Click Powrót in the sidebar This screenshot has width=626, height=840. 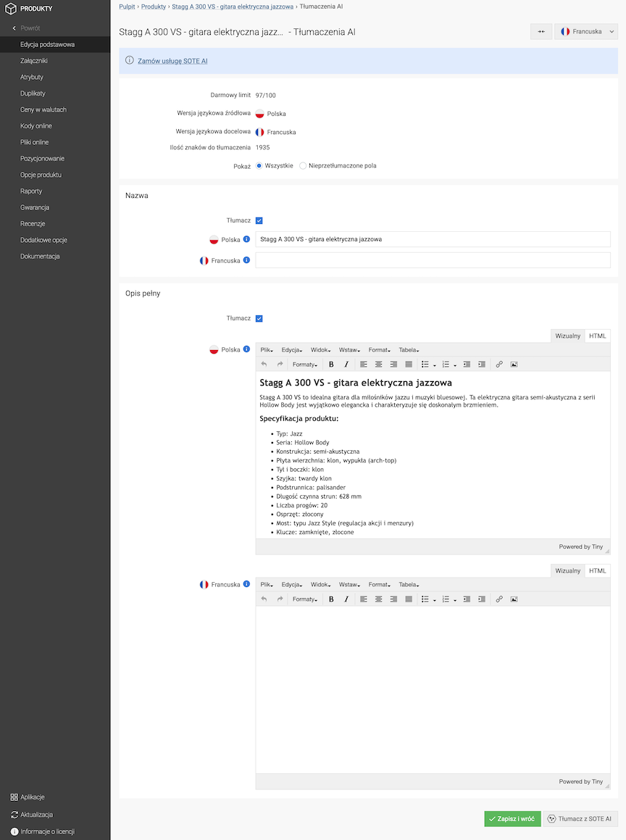pos(30,28)
